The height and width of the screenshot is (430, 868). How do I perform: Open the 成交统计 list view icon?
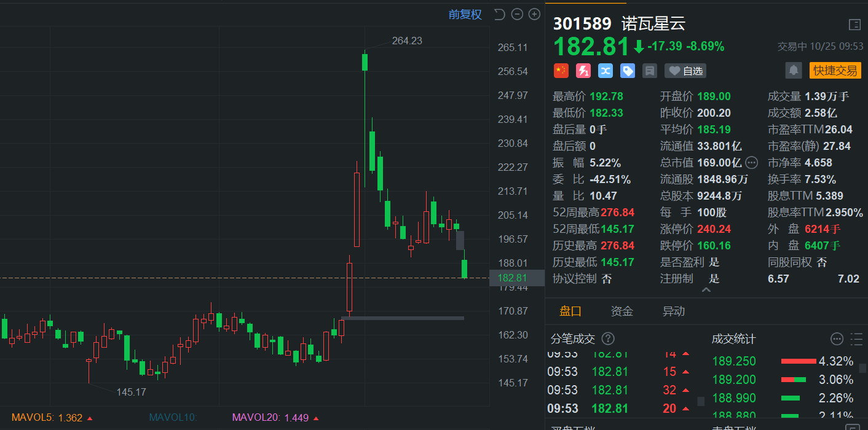coord(856,338)
